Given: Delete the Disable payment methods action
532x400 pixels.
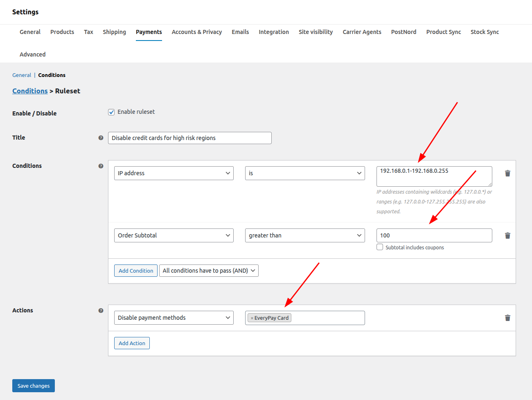Looking at the screenshot, I should [507, 318].
